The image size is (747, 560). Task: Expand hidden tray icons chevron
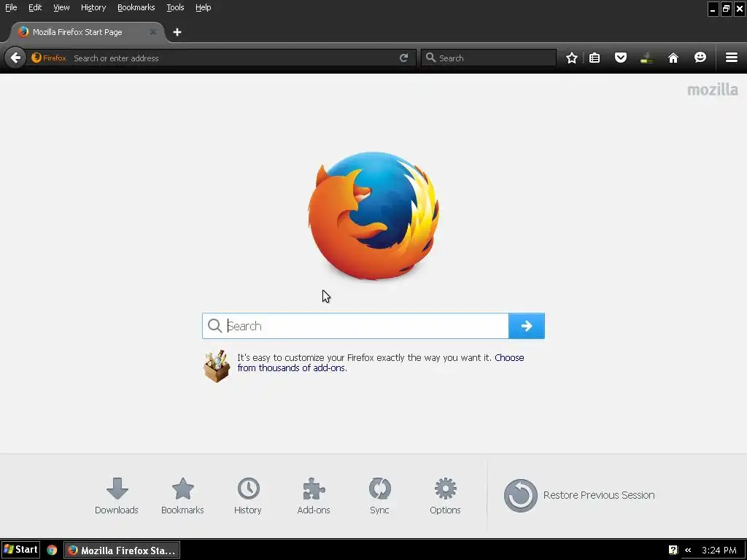[688, 550]
